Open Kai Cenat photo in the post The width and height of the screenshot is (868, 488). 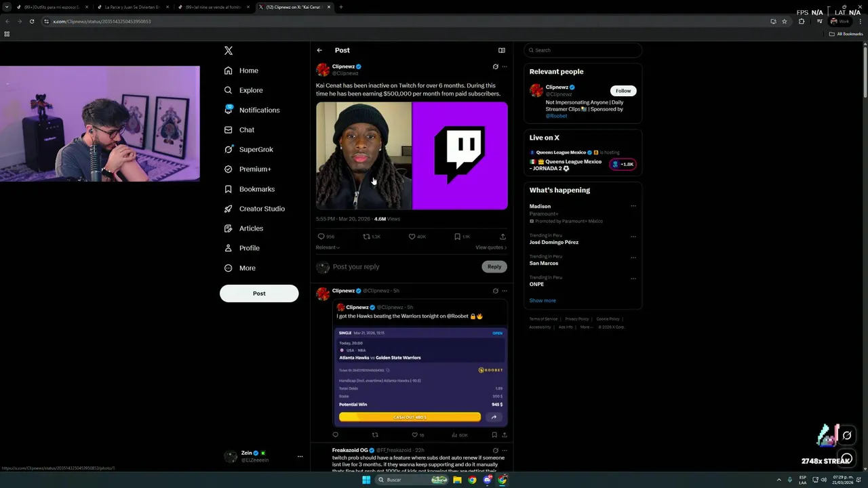click(363, 155)
